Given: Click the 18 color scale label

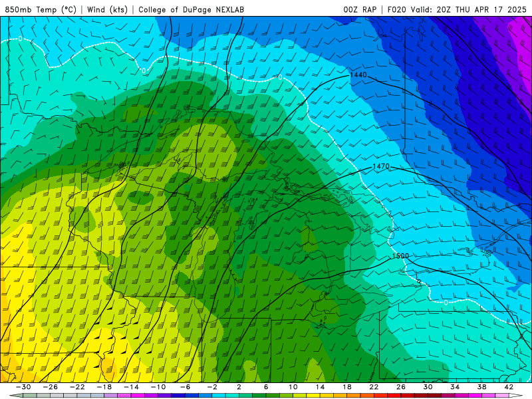Looking at the screenshot, I should 346,387.
